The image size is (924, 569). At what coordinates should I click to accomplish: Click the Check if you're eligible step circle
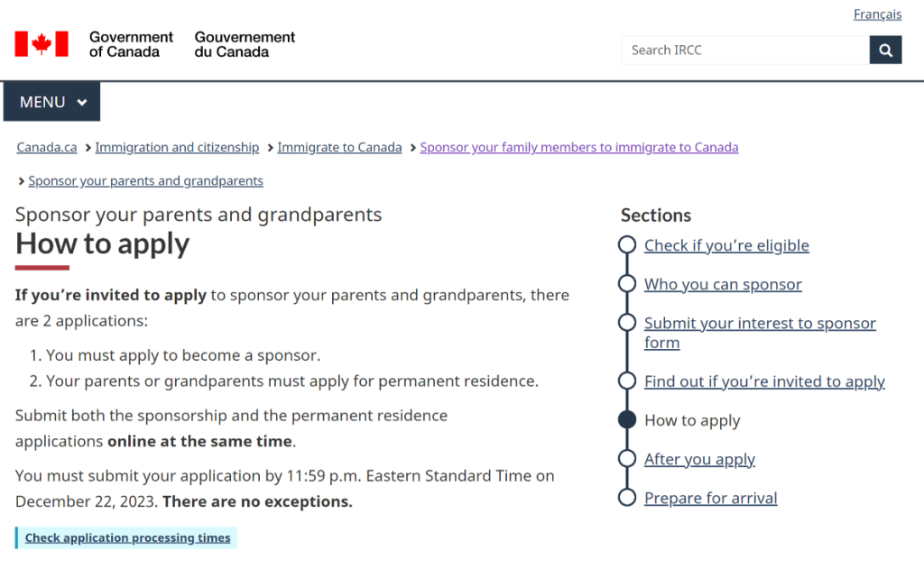click(x=627, y=244)
